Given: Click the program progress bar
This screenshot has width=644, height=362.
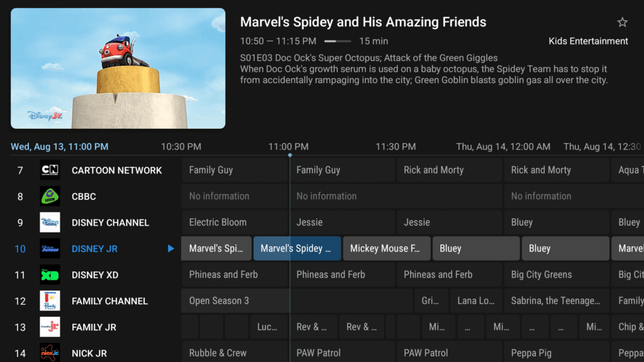Looking at the screenshot, I should coord(338,41).
